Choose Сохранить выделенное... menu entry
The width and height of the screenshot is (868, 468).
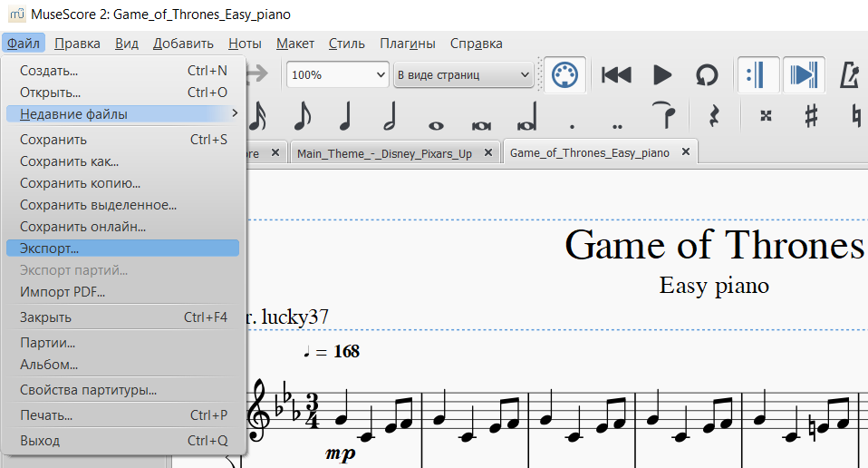pyautogui.click(x=123, y=205)
